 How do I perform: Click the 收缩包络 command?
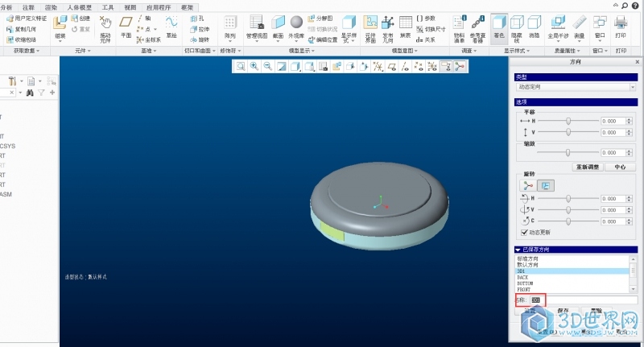pos(22,39)
